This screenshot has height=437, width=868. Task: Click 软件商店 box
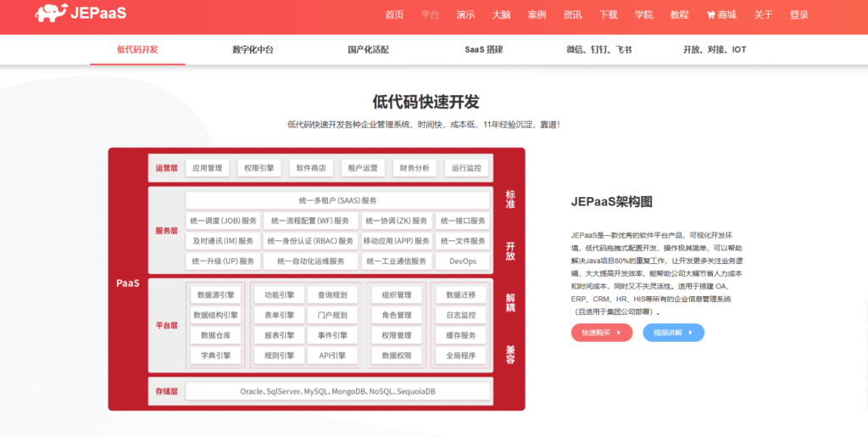[311, 168]
